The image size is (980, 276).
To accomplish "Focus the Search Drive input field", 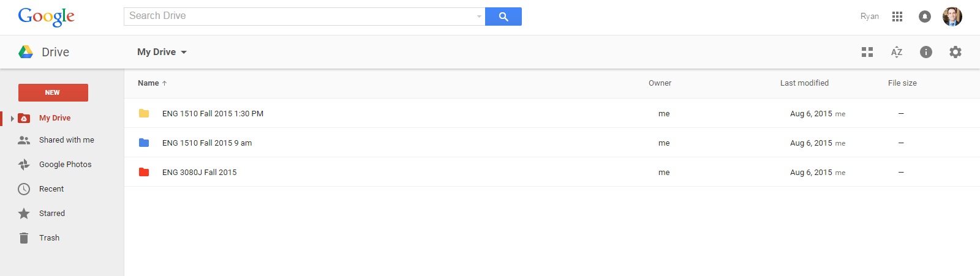I will click(x=300, y=17).
